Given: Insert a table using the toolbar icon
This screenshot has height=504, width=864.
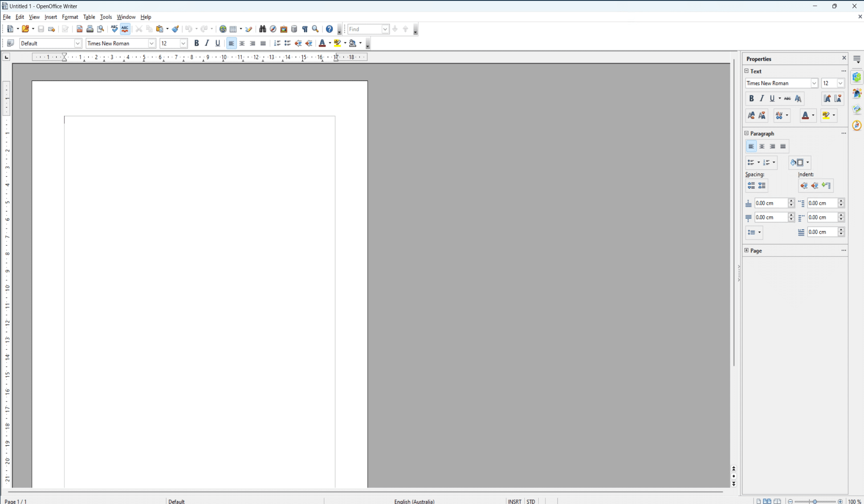Looking at the screenshot, I should click(233, 29).
